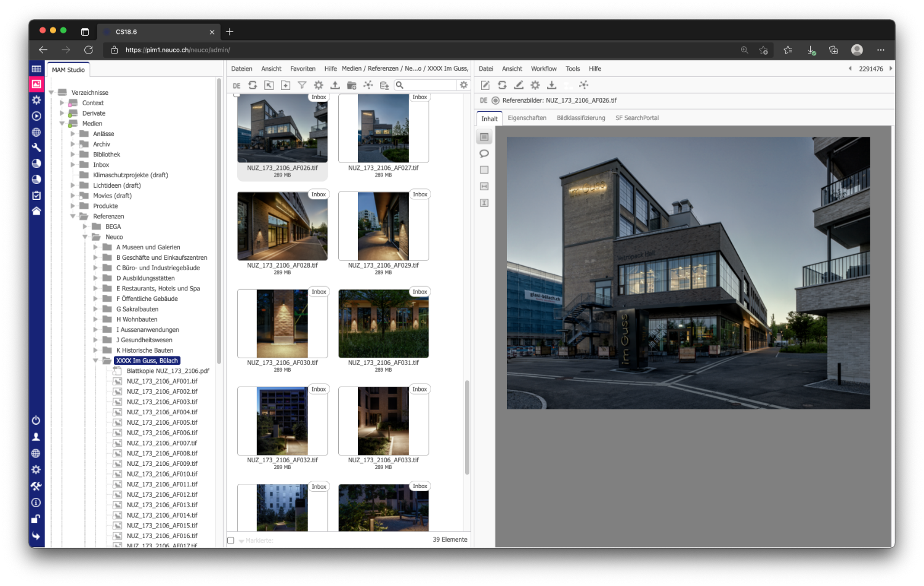Click the filter funnel icon in file toolbar
Viewport: 924px width, 586px height.
302,86
